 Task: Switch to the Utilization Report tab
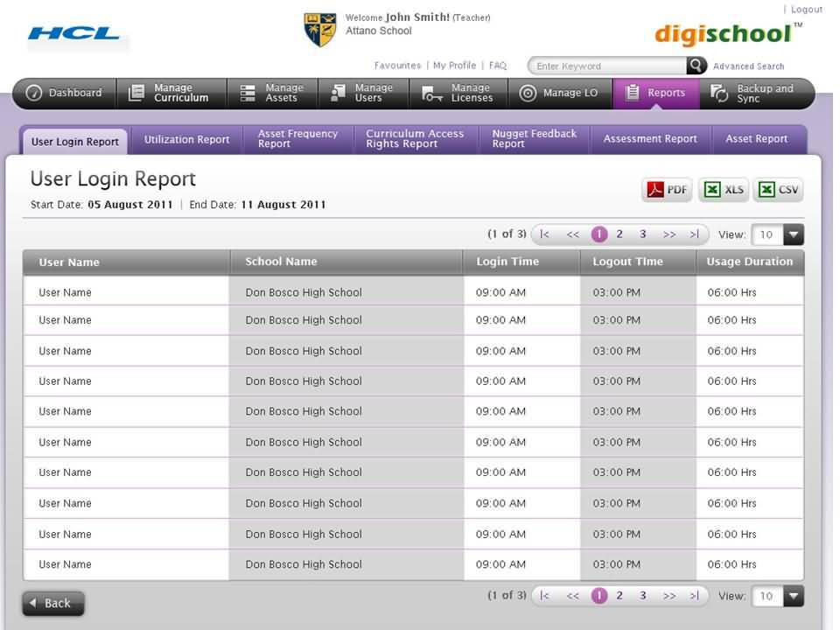pyautogui.click(x=186, y=139)
